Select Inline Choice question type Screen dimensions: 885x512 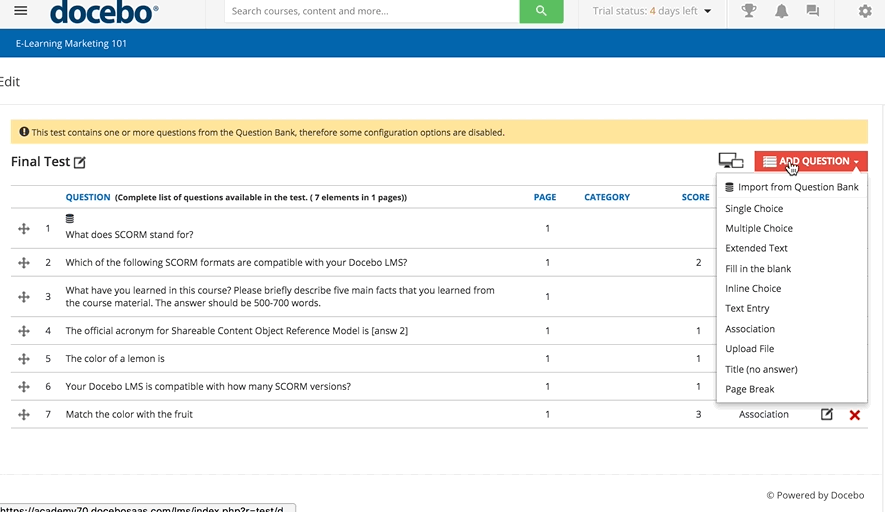click(x=753, y=288)
